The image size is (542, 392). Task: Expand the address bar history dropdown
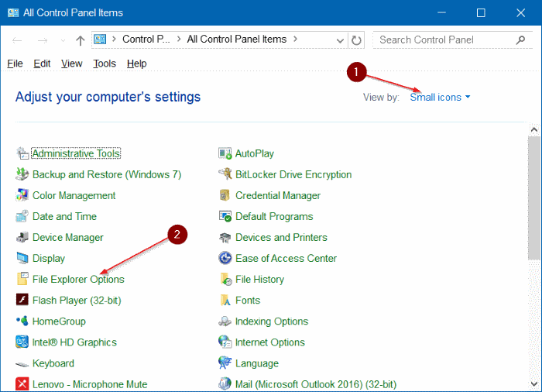(x=340, y=40)
